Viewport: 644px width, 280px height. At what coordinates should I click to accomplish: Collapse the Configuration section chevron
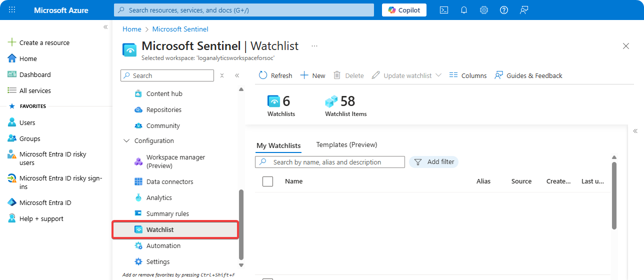[x=126, y=141]
